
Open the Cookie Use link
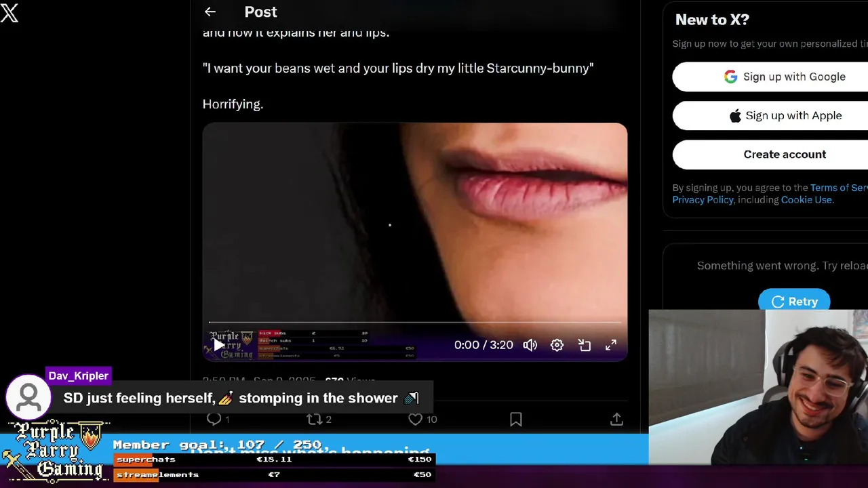pos(806,199)
